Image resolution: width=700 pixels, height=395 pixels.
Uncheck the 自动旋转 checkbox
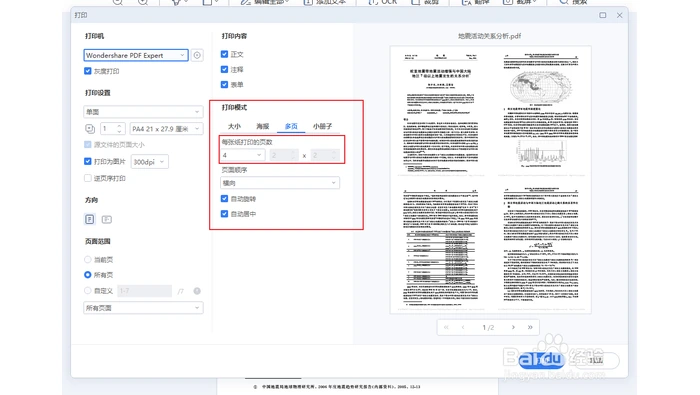[x=225, y=199]
